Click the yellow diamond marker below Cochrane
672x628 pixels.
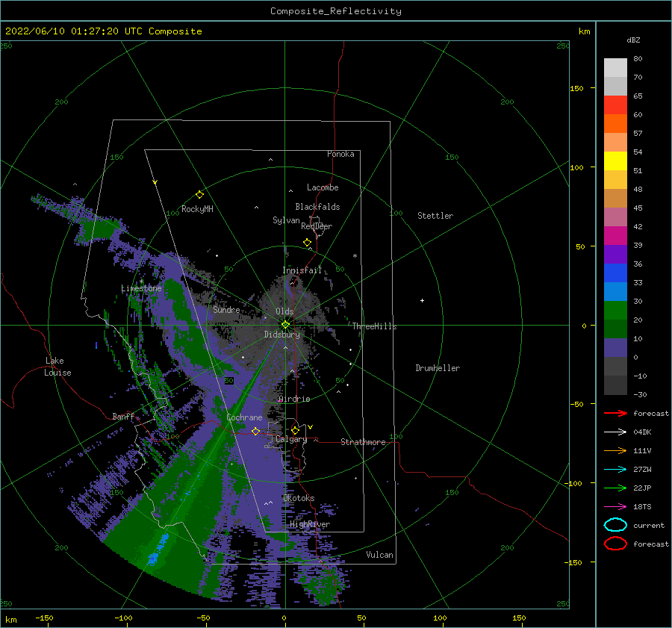[x=255, y=432]
